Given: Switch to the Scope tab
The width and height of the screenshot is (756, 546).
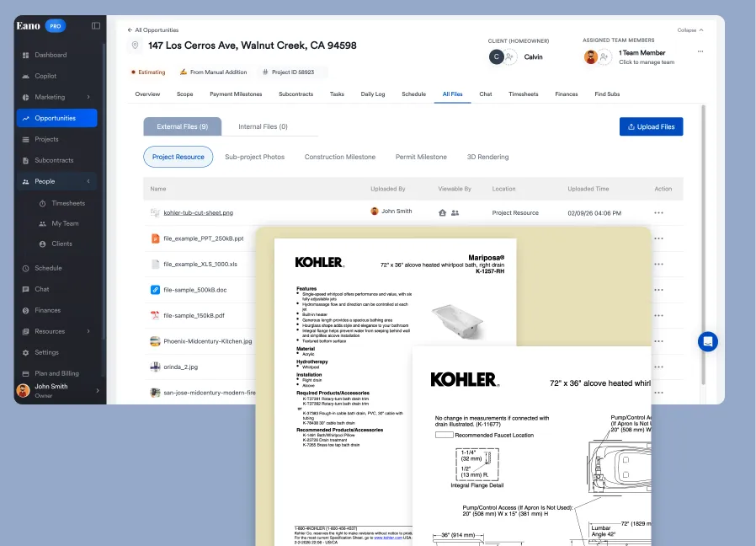Looking at the screenshot, I should [x=184, y=94].
